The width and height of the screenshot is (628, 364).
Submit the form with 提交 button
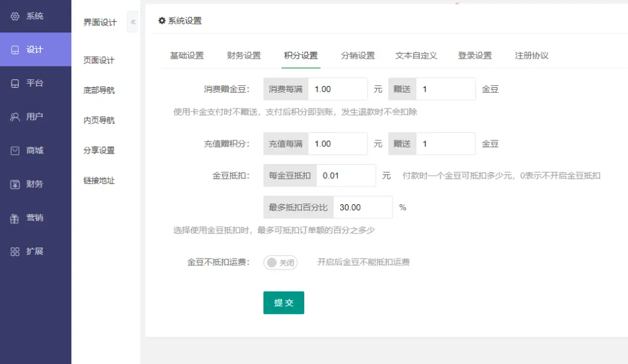coord(284,303)
